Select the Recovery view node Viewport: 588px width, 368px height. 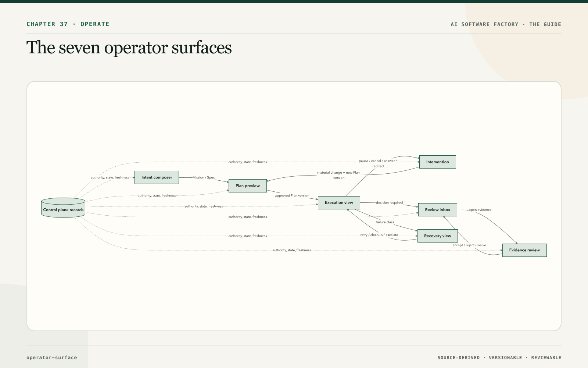(x=438, y=236)
